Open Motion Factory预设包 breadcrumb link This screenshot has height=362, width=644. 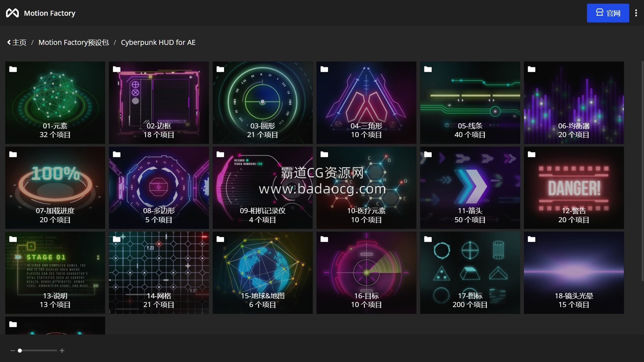pos(73,43)
